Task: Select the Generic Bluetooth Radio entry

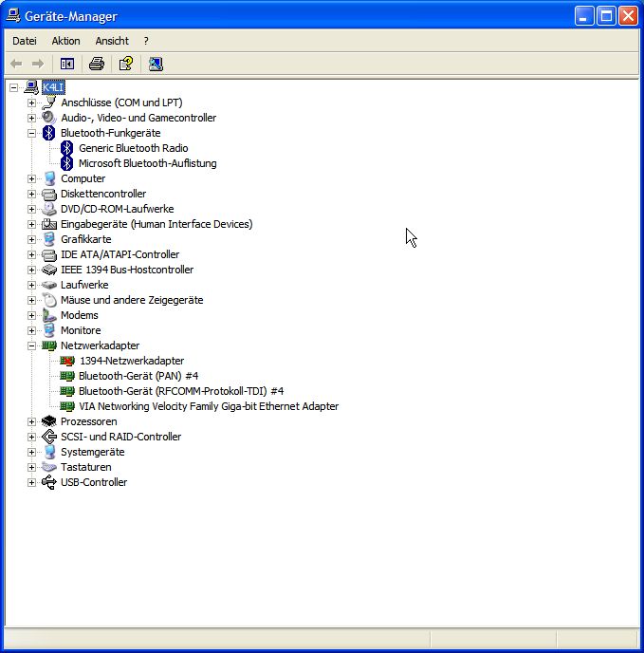Action: coord(133,148)
